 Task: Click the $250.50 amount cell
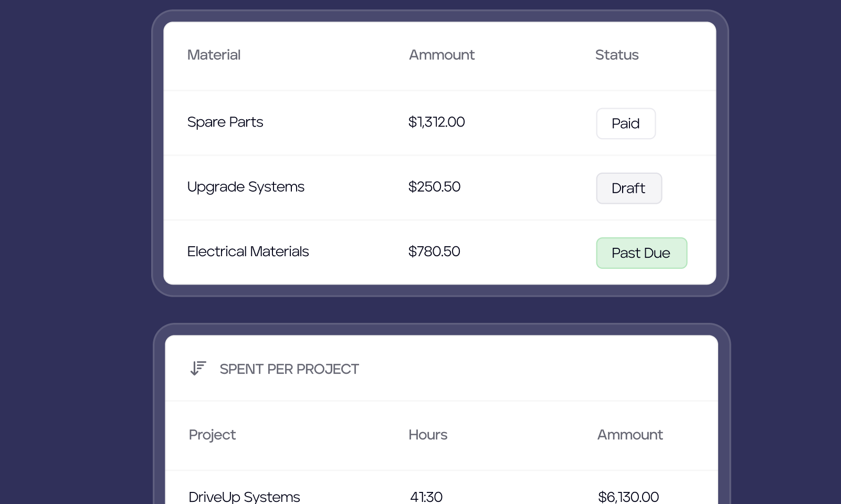pyautogui.click(x=434, y=186)
